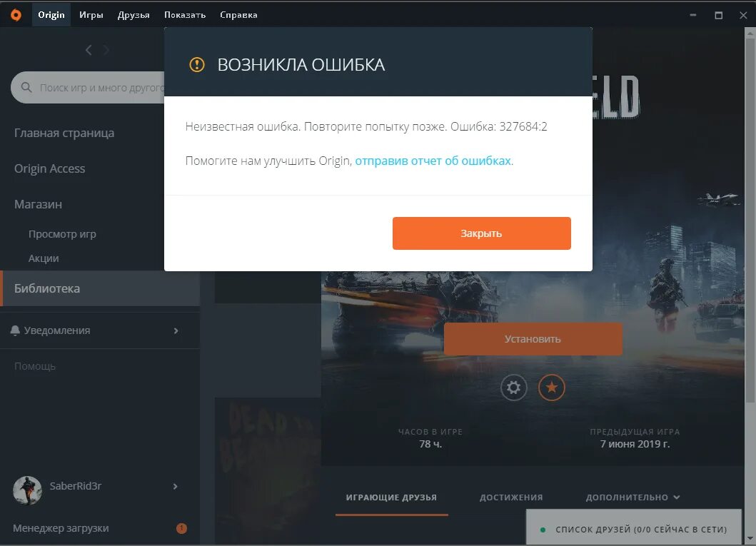Open Помощь in the sidebar
This screenshot has height=546, width=756.
(x=35, y=366)
